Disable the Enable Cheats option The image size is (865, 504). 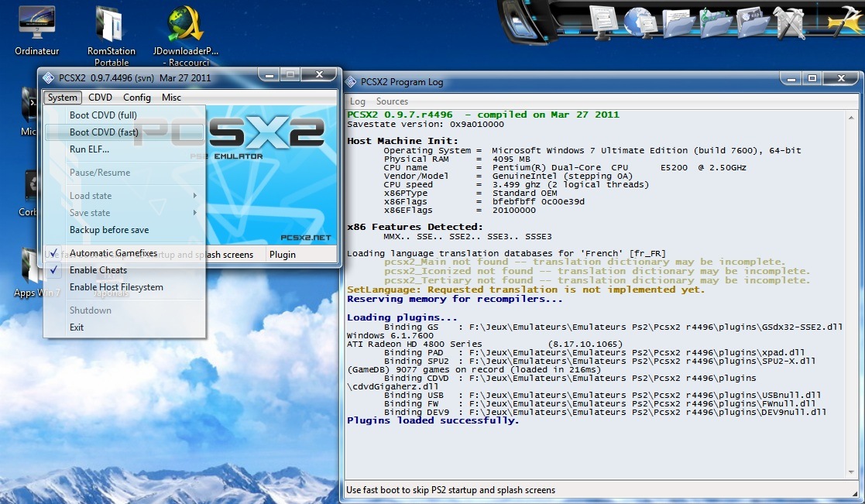(98, 270)
